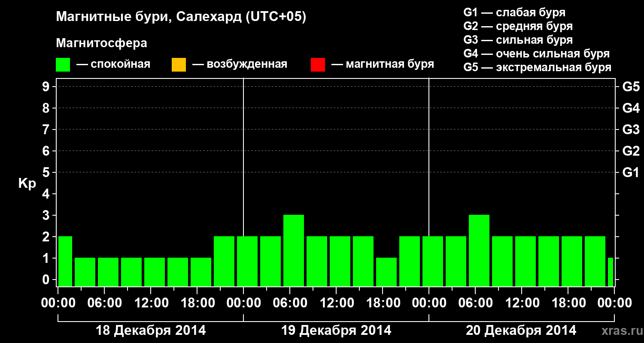Click the 'Магнитосфера' legend heading
Screen dimensions: 644x343
(x=101, y=43)
